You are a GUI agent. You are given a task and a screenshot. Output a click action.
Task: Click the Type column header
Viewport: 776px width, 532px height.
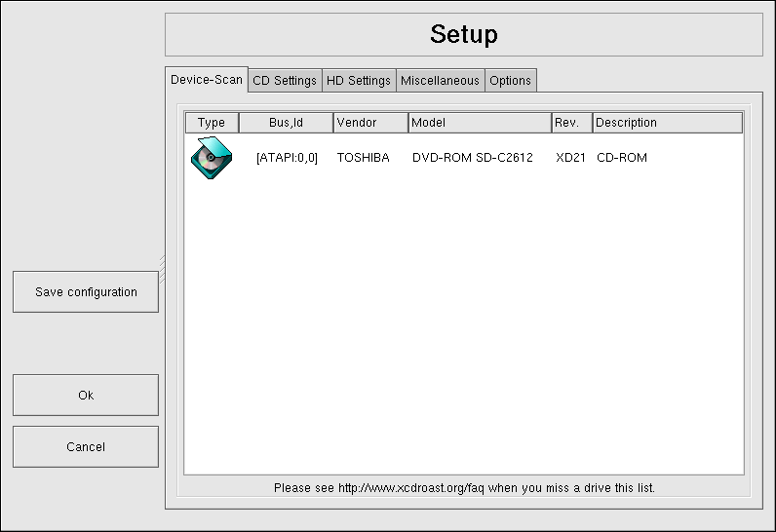(212, 123)
